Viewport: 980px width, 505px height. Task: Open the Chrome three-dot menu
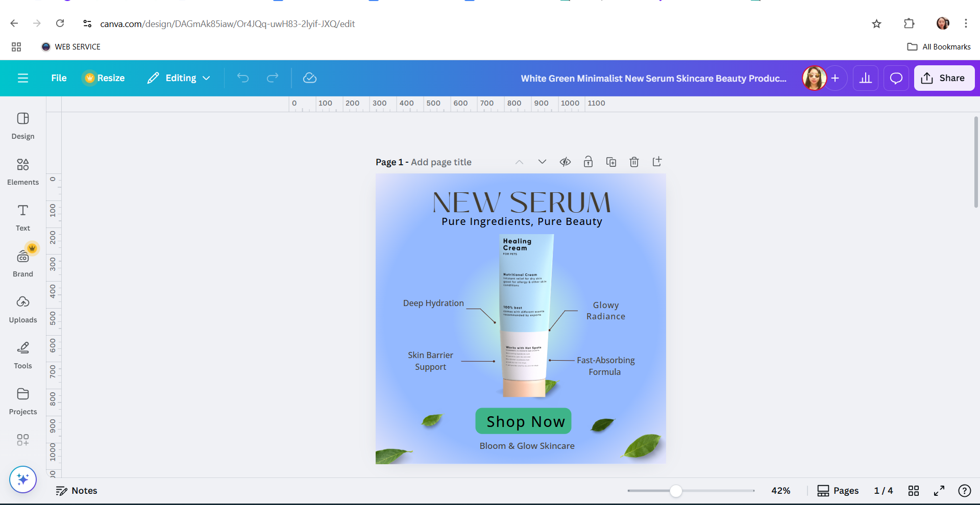click(x=966, y=23)
